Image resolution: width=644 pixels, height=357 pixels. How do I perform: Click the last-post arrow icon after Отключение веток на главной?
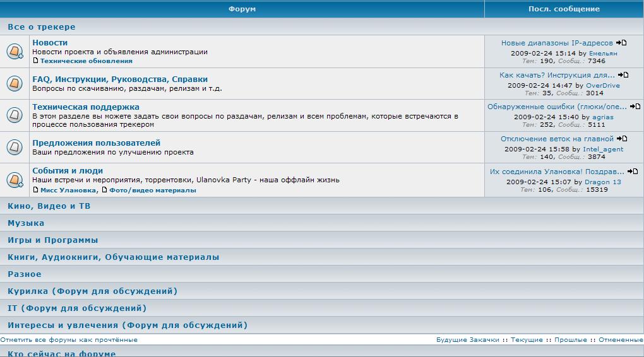623,139
